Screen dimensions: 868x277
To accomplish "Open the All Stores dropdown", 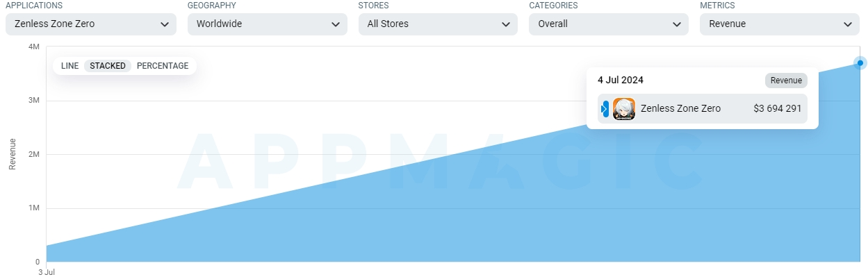I will (x=438, y=24).
